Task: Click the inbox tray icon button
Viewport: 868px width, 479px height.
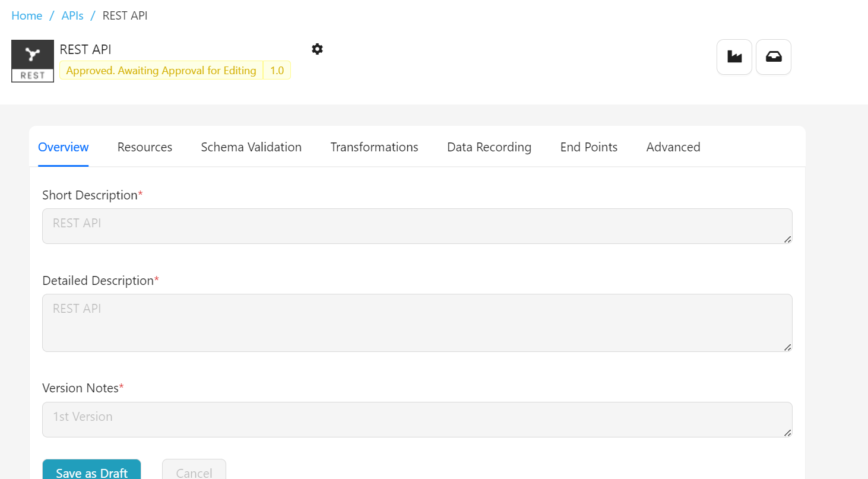Action: point(773,57)
